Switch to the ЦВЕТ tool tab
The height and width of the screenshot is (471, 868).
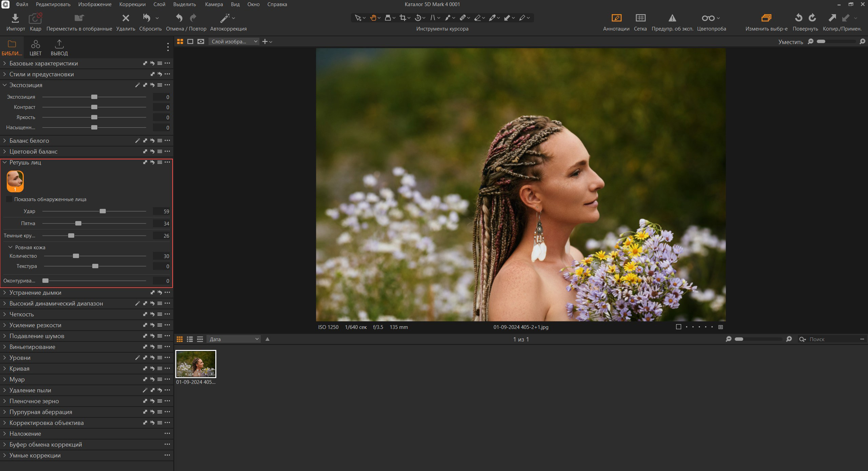tap(35, 48)
